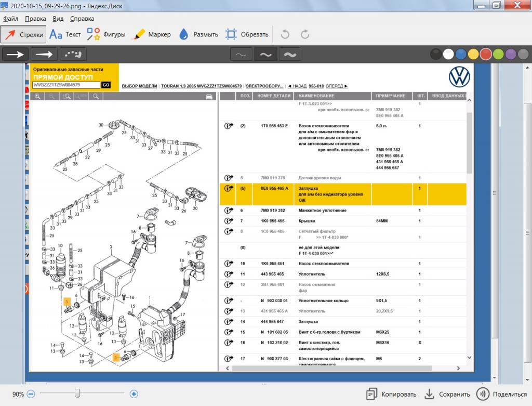
Task: Click the zoom-in magnifier on diagram toolbar
Action: tap(37, 96)
